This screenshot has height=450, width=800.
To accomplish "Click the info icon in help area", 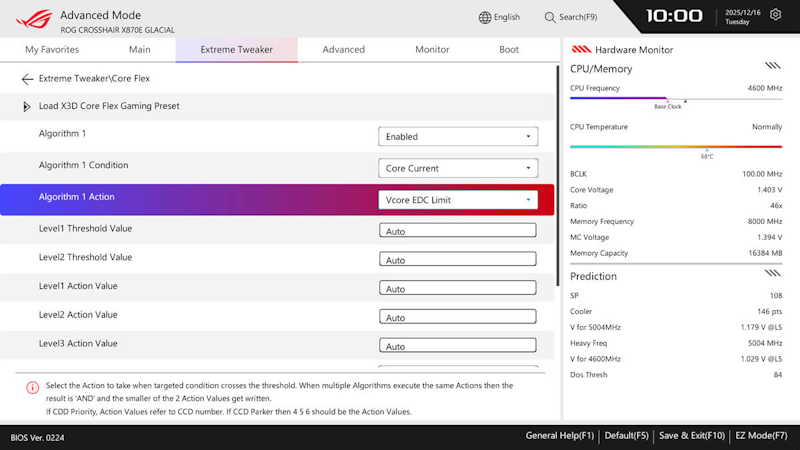I will (32, 388).
